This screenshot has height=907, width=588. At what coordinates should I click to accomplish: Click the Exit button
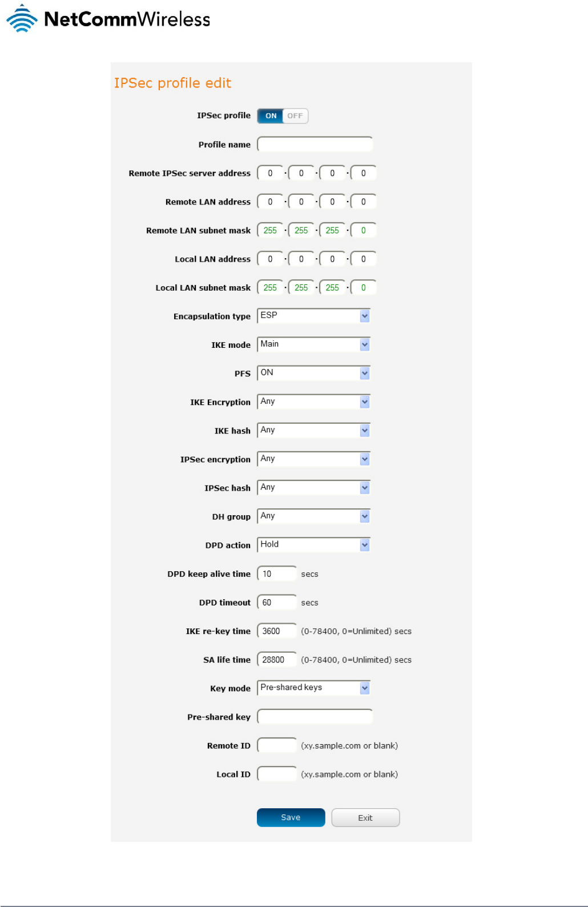pyautogui.click(x=365, y=818)
